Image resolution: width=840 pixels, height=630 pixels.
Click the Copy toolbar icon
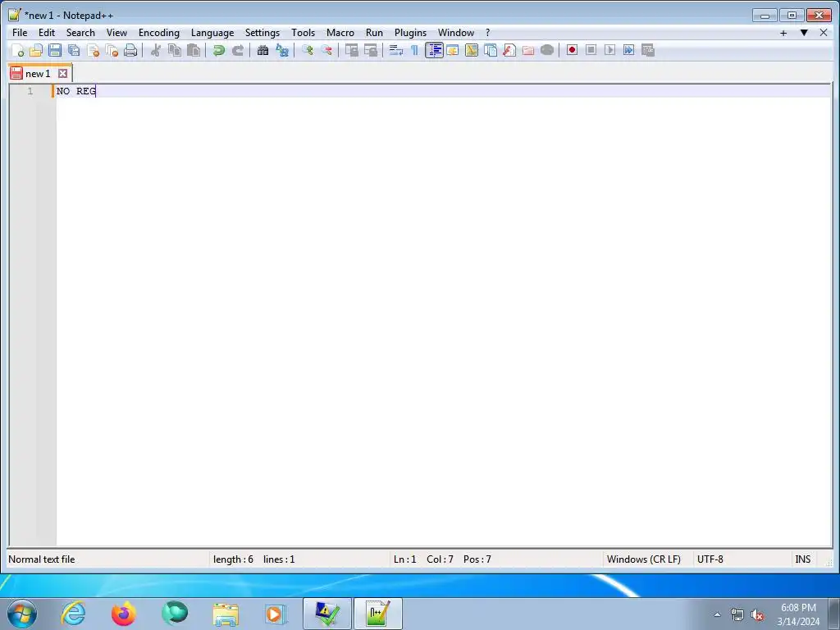(175, 50)
